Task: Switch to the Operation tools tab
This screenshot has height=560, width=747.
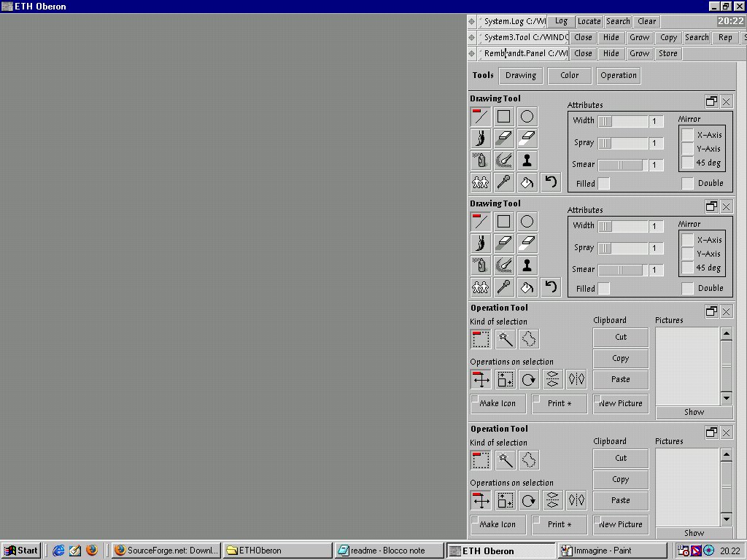Action: (x=619, y=75)
